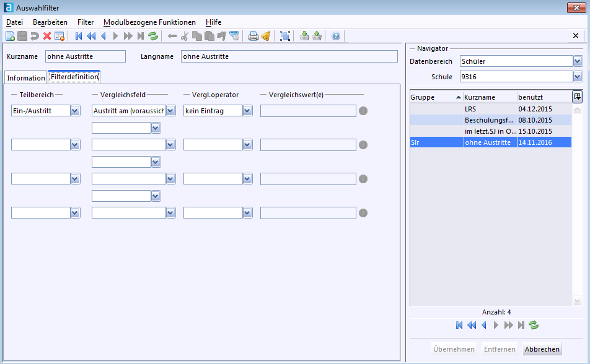Image resolution: width=590 pixels, height=364 pixels.
Task: Select the Beschulungsf... row in Navigator
Action: click(x=491, y=120)
